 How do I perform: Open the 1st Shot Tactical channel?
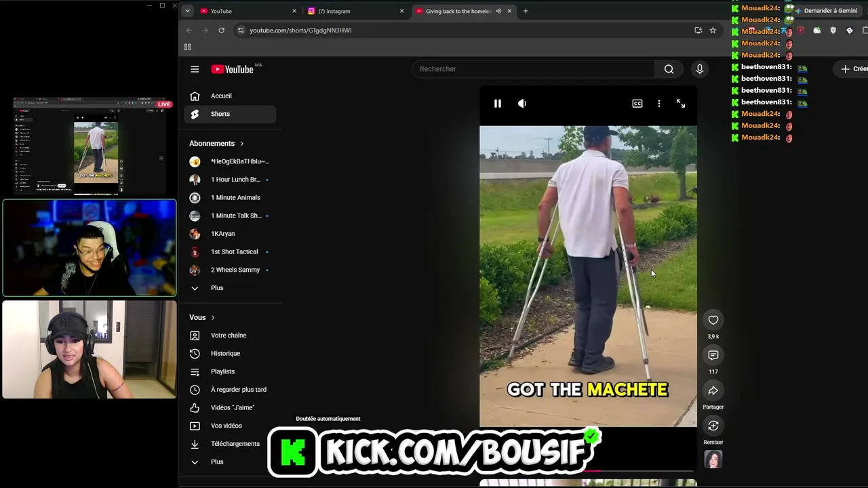pos(230,252)
